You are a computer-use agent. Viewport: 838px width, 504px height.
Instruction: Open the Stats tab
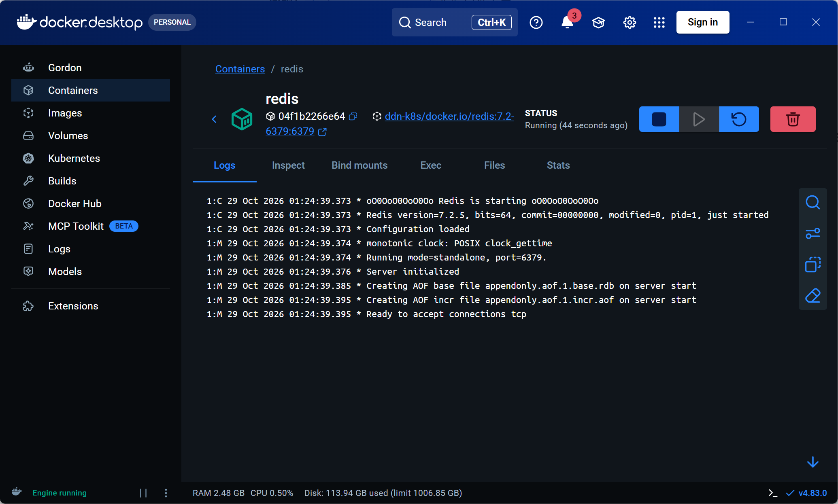558,165
